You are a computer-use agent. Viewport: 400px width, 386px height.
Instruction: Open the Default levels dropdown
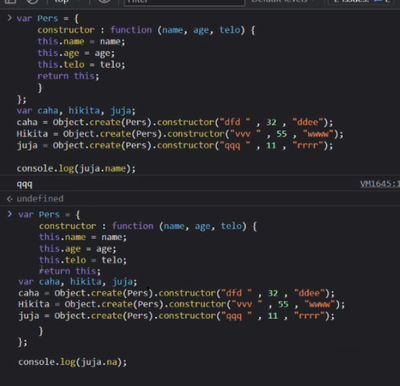coord(283,1)
